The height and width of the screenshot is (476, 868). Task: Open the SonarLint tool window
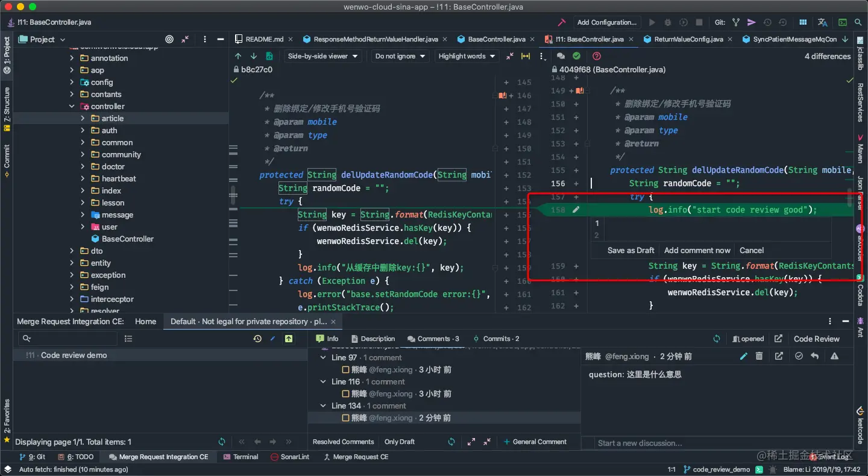pos(290,457)
